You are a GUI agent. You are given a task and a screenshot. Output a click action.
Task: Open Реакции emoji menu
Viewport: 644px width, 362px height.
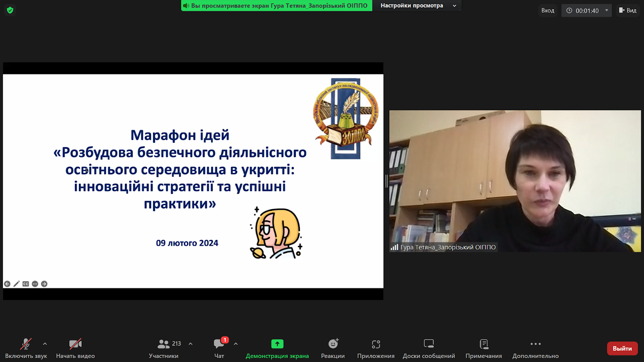(x=333, y=349)
